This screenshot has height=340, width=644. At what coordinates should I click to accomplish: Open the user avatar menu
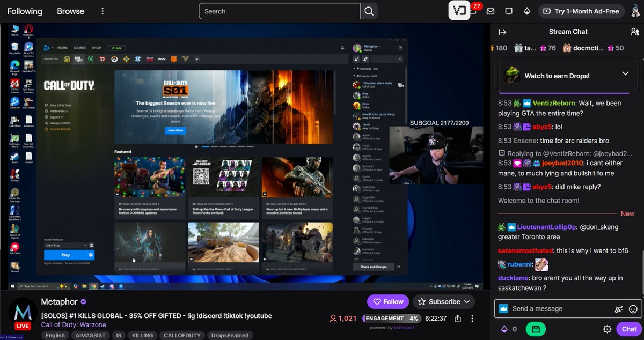coord(635,11)
